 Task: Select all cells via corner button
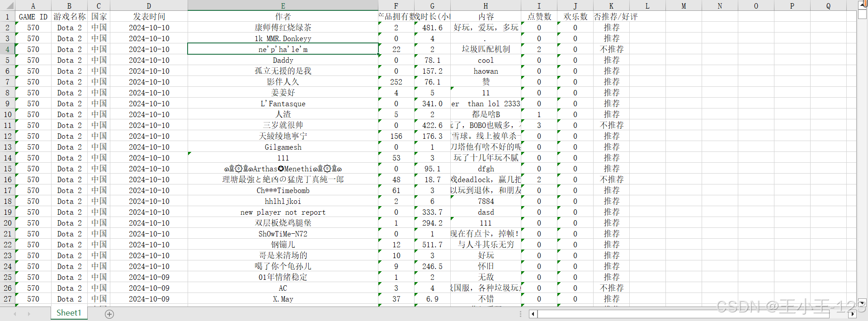click(x=7, y=5)
